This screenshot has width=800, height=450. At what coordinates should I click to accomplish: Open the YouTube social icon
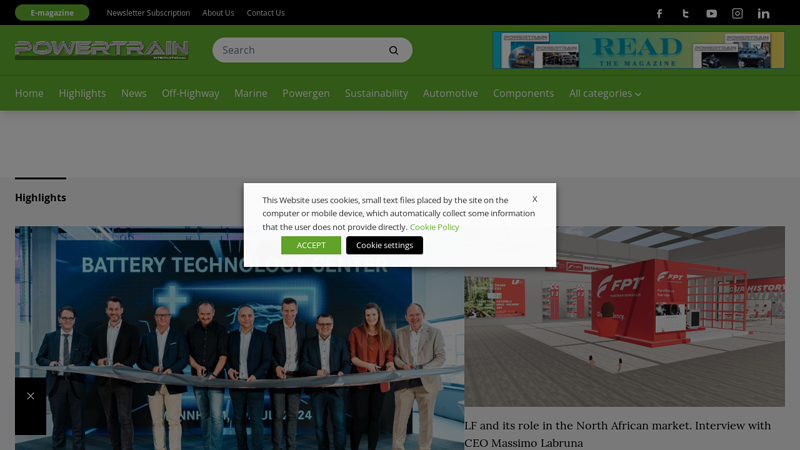(711, 13)
